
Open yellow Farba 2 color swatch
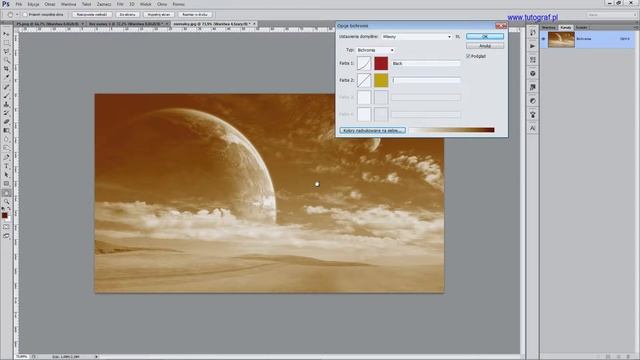381,80
